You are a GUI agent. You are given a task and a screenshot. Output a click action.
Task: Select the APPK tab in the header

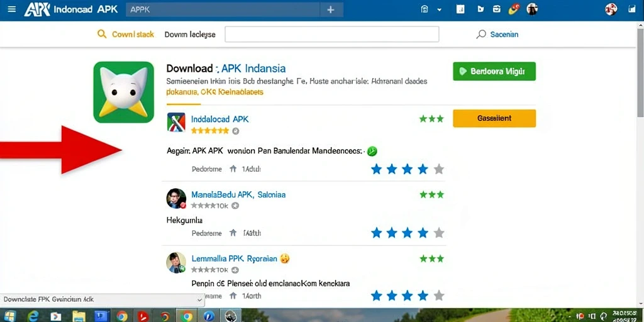223,9
